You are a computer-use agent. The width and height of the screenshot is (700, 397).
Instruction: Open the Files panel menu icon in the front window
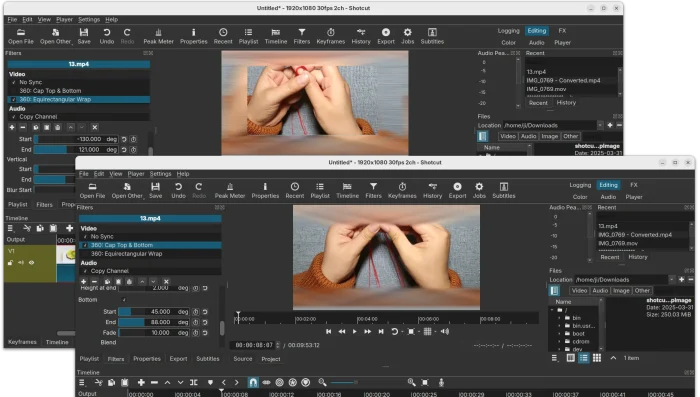click(554, 358)
